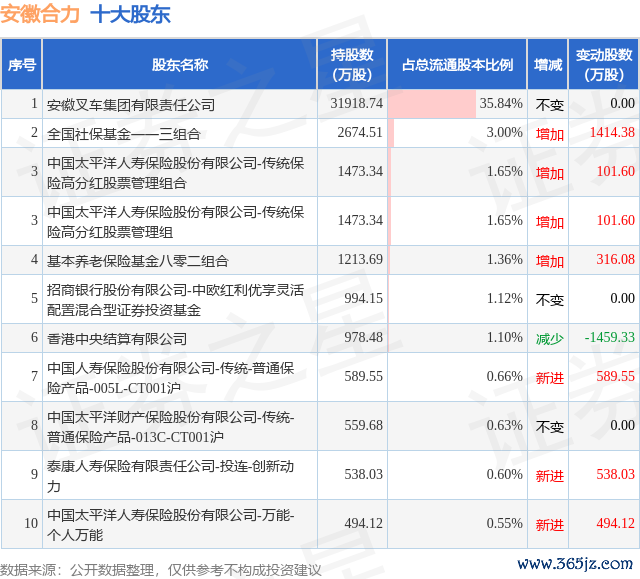Click the 序号 column header
Image resolution: width=640 pixels, height=579 pixels.
pos(22,64)
